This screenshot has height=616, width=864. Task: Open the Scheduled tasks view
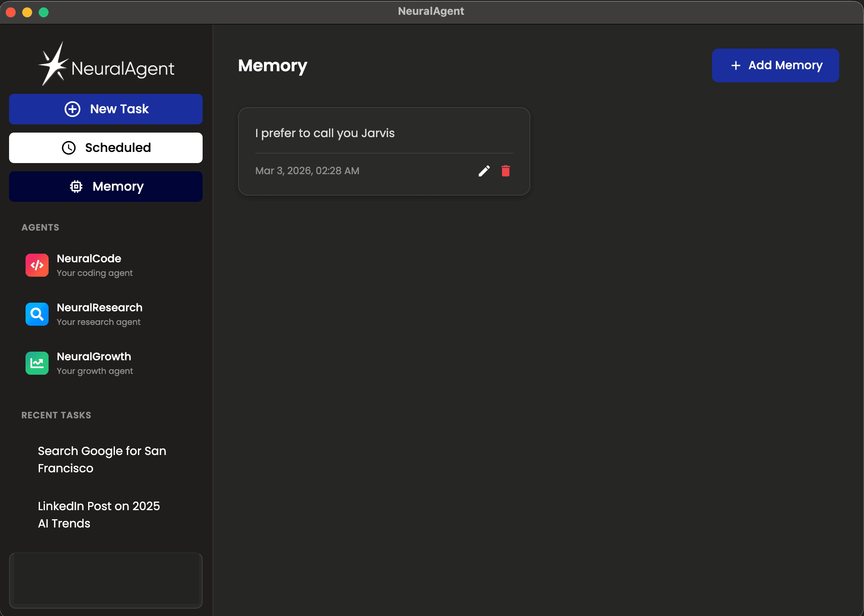106,148
